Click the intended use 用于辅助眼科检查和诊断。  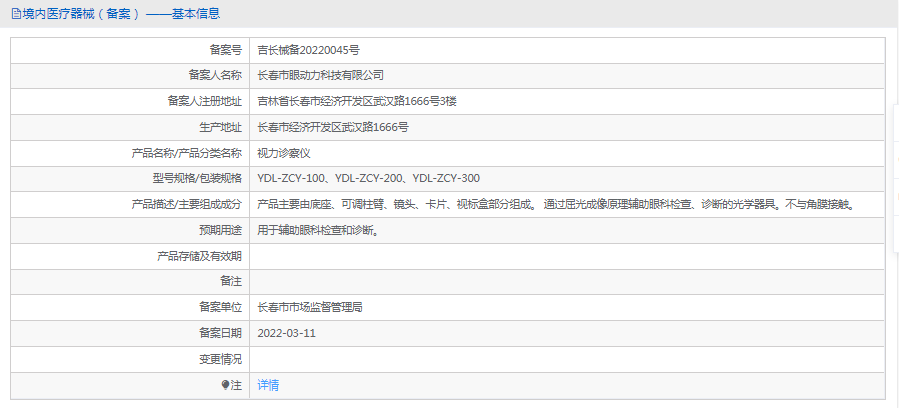pos(318,230)
